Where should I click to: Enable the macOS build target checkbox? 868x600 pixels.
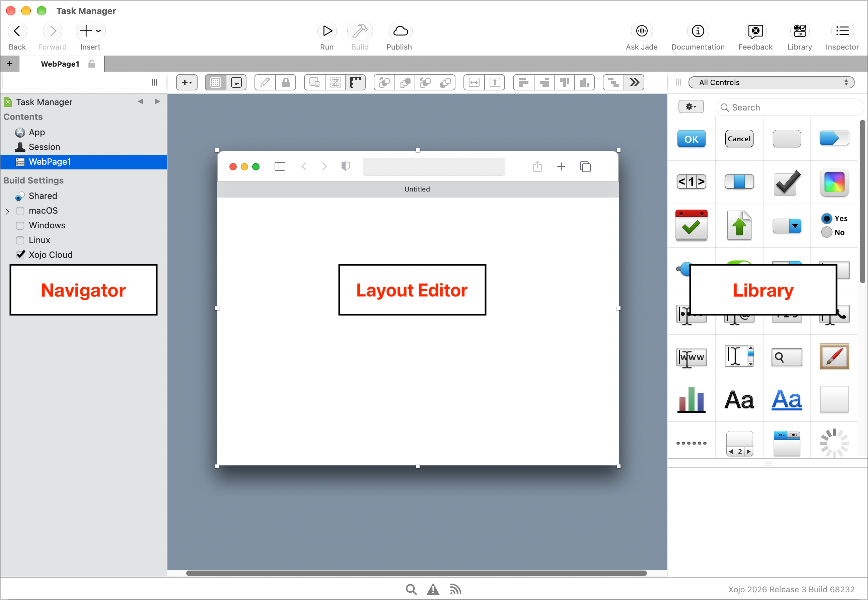(20, 211)
